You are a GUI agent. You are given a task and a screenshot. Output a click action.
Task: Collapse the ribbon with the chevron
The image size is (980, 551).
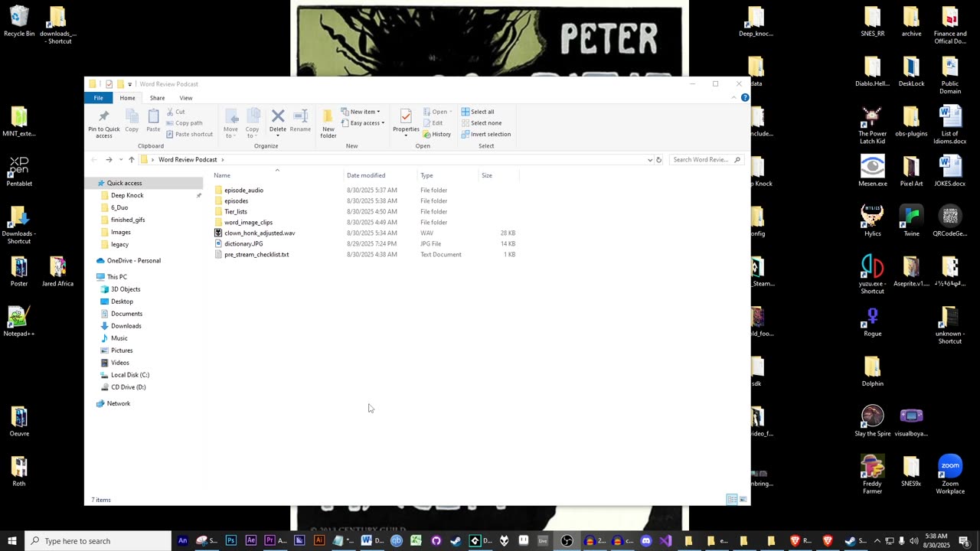tap(733, 98)
